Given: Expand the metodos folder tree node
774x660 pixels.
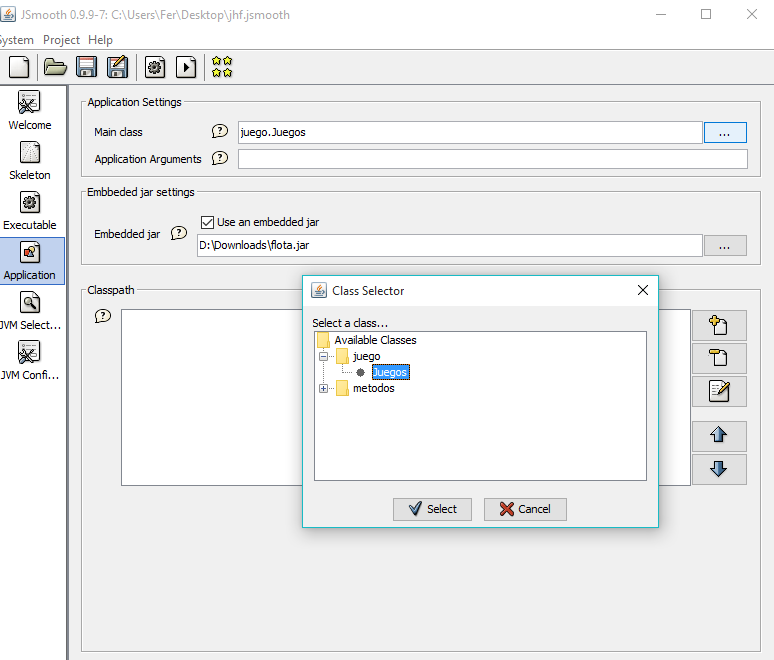Looking at the screenshot, I should pyautogui.click(x=323, y=388).
